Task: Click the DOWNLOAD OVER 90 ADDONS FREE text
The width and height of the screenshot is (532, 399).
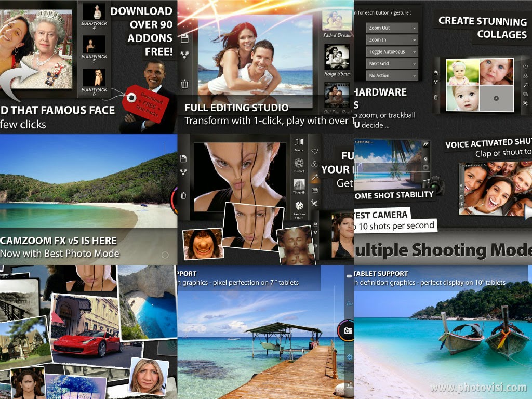Action: pos(141,31)
